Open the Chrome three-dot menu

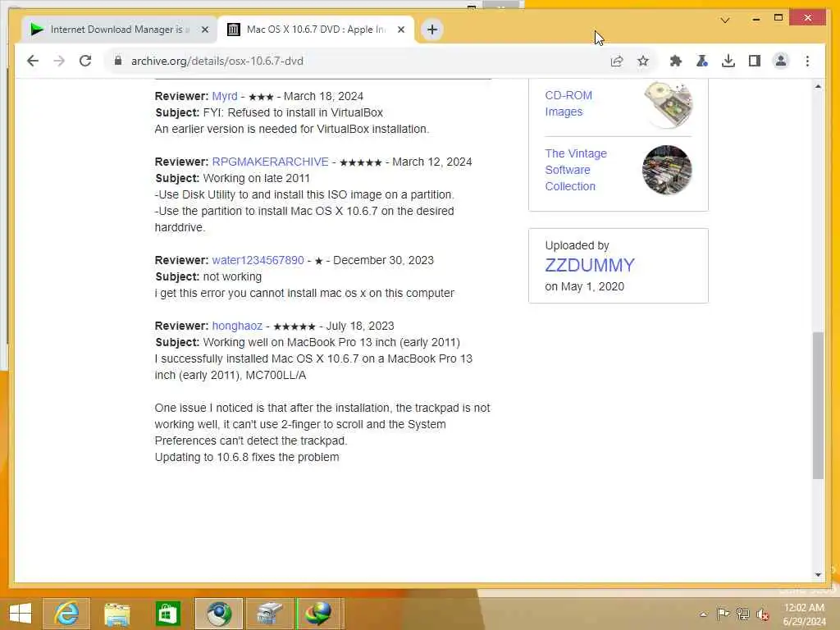pyautogui.click(x=807, y=61)
